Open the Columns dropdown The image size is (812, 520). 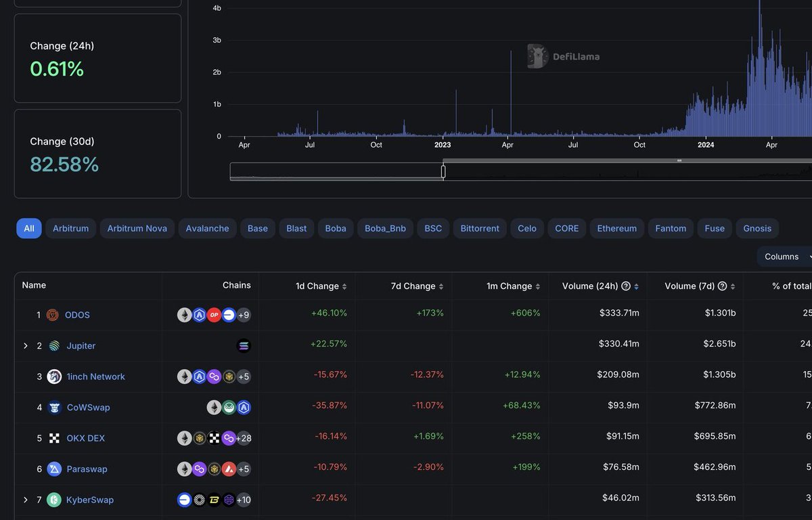[785, 257]
